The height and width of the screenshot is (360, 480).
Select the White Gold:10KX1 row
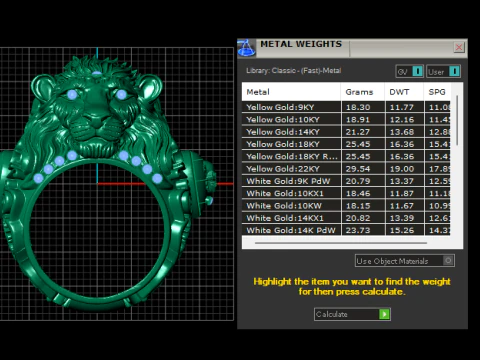(346, 193)
